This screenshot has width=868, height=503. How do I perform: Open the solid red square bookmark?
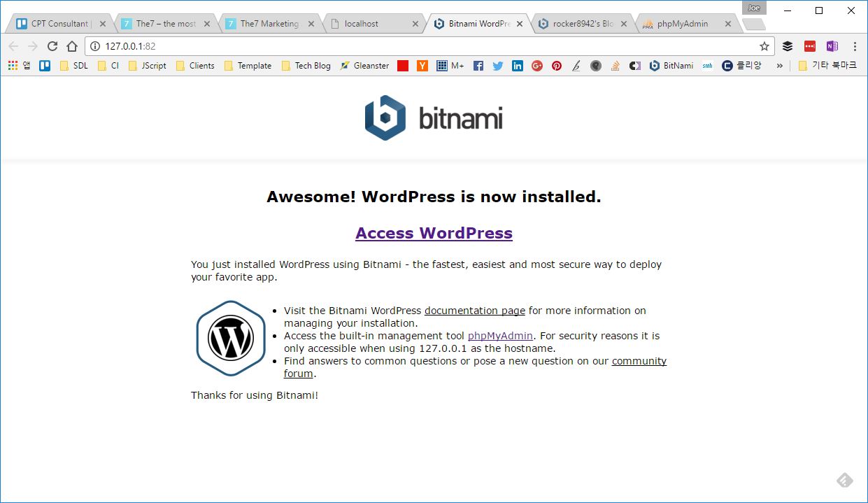[x=403, y=66]
